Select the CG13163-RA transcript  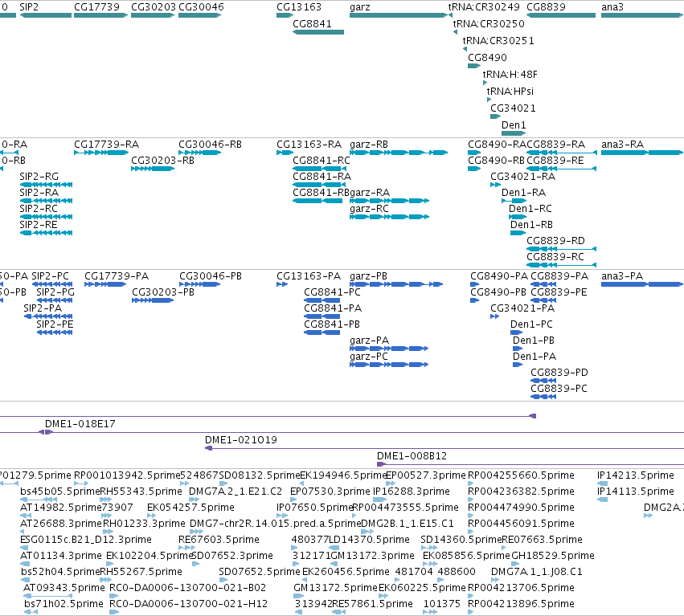pos(285,153)
